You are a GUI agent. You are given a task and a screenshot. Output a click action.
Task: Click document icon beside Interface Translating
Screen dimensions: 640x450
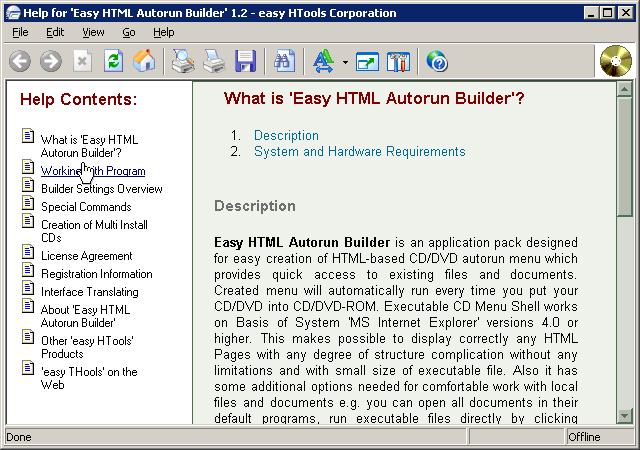[28, 287]
